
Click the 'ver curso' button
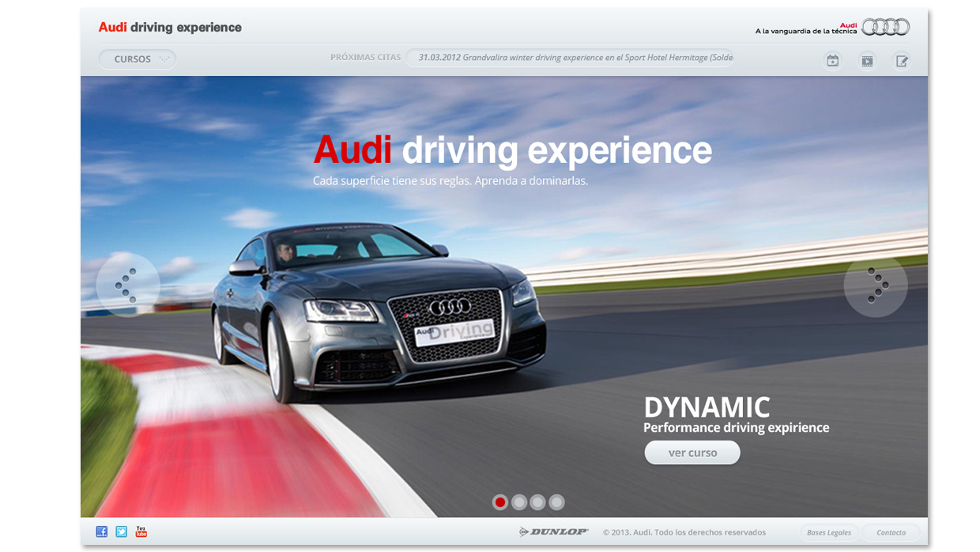click(692, 452)
